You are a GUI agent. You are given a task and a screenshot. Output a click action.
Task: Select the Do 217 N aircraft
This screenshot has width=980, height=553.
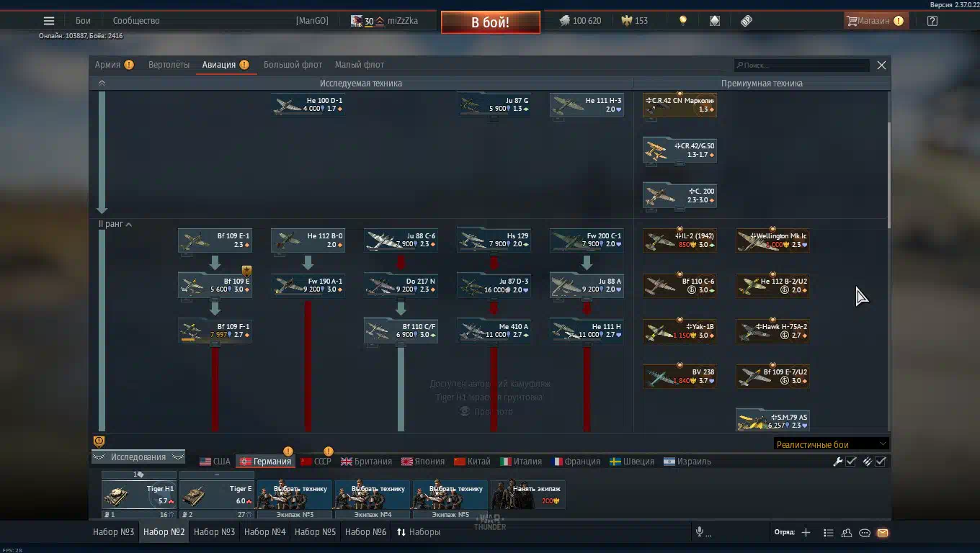tap(401, 285)
